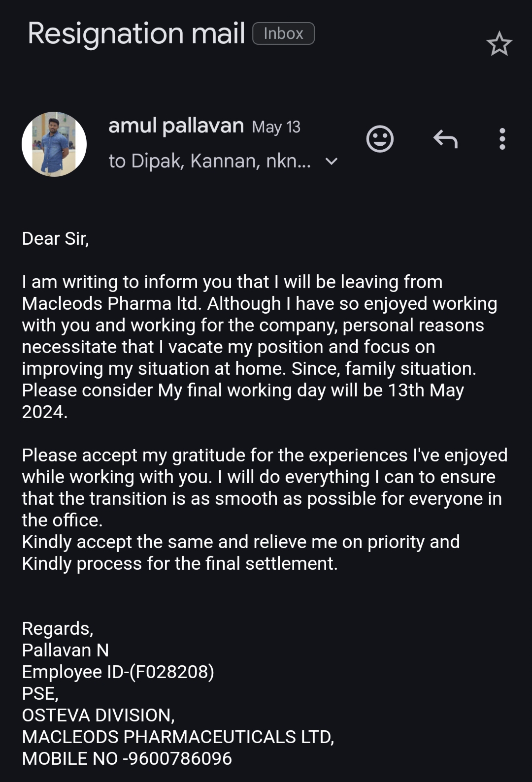Screen dimensions: 532x782
Task: Open the three-dot more options menu
Action: click(502, 139)
